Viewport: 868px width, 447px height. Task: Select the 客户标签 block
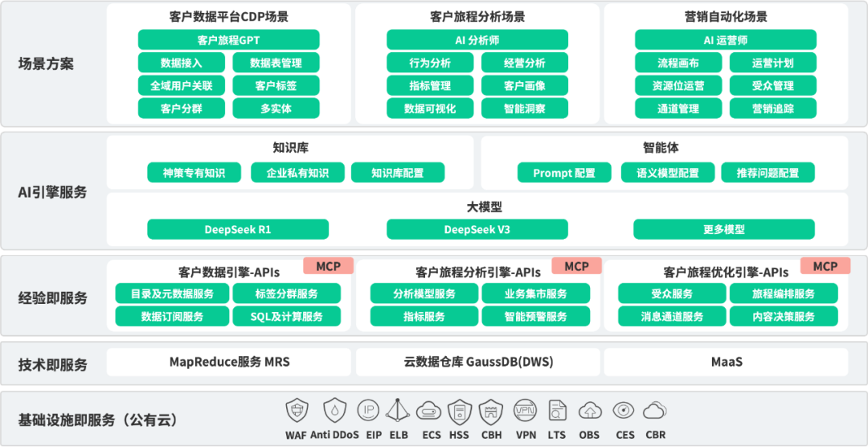click(276, 85)
